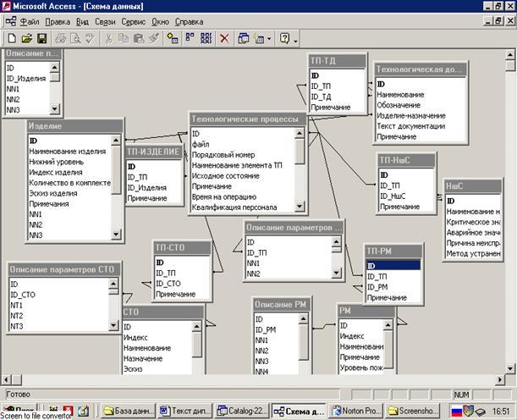The width and height of the screenshot is (517, 420).
Task: Click the Технологические процессы table title bar
Action: 245,119
